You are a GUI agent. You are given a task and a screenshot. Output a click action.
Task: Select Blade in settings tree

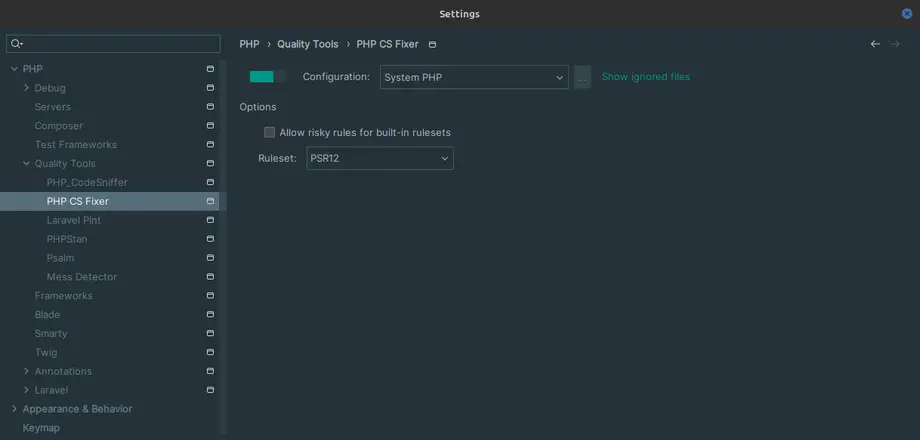(x=47, y=314)
